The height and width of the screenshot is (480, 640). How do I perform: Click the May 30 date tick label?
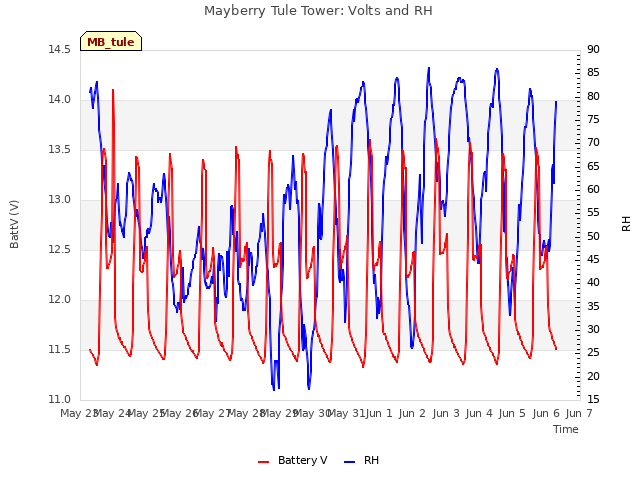pos(312,413)
